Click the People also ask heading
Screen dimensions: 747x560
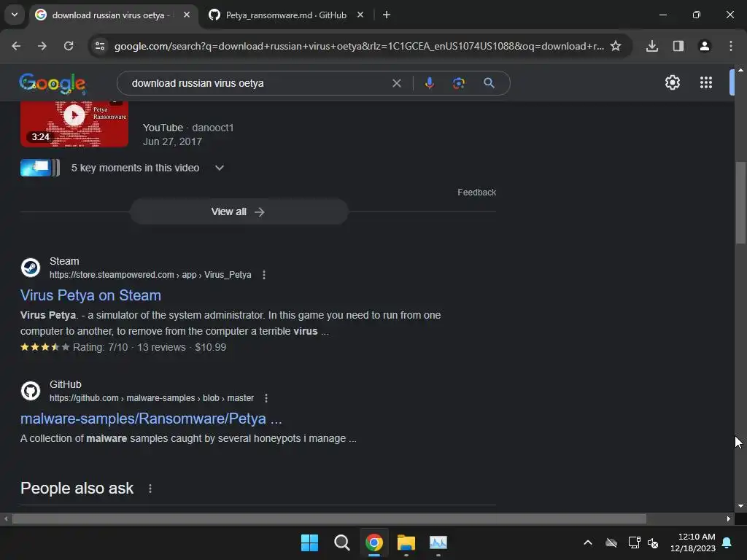click(77, 489)
